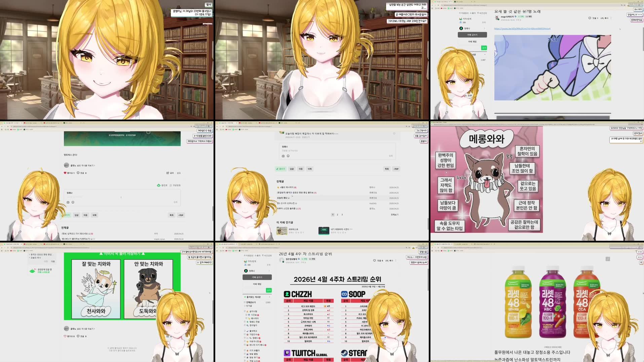The height and width of the screenshot is (362, 644).
Task: Click camera icon in comment box above 글쓰기 button
Action: [x=283, y=156]
